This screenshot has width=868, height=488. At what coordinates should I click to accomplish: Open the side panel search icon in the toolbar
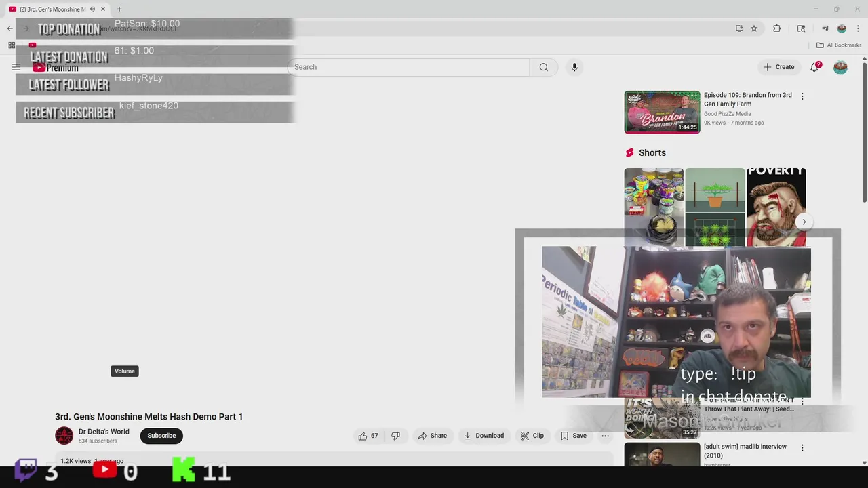801,28
